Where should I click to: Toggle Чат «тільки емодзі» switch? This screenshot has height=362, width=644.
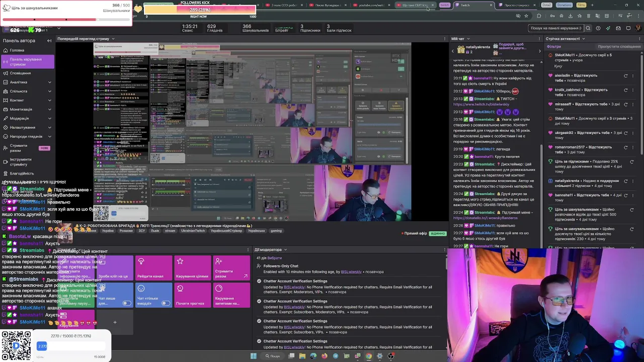(165, 303)
